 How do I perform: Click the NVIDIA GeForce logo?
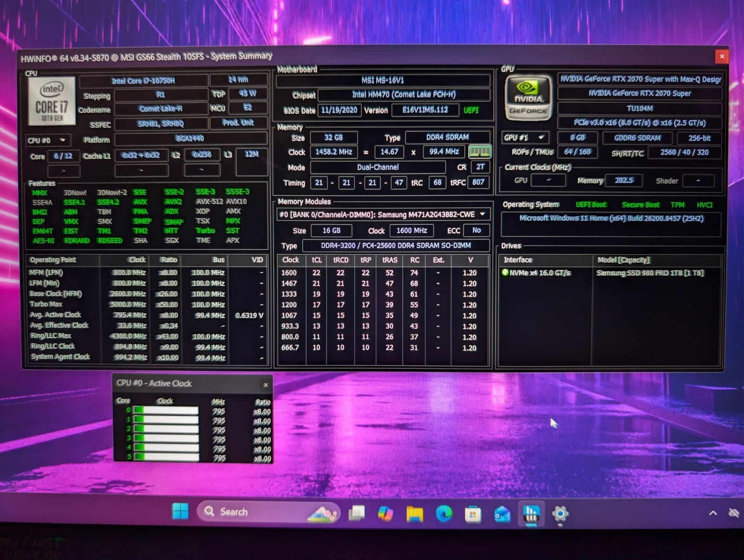coord(528,97)
